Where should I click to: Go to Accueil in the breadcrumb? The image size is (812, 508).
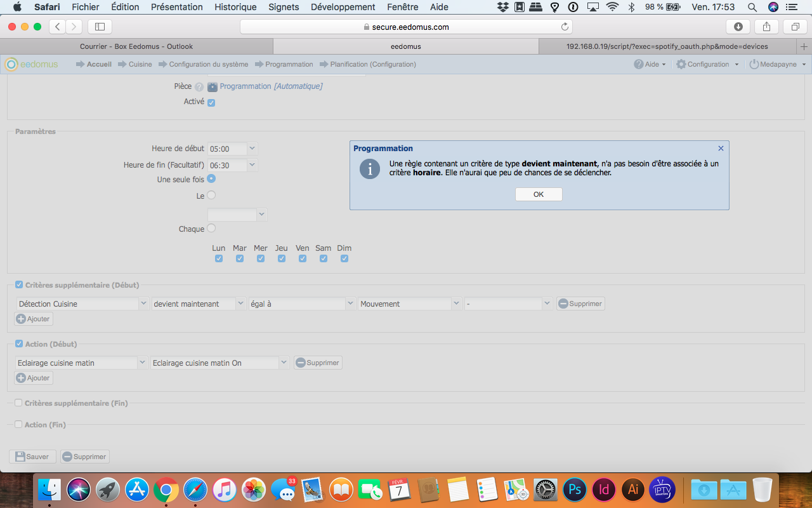coord(99,64)
